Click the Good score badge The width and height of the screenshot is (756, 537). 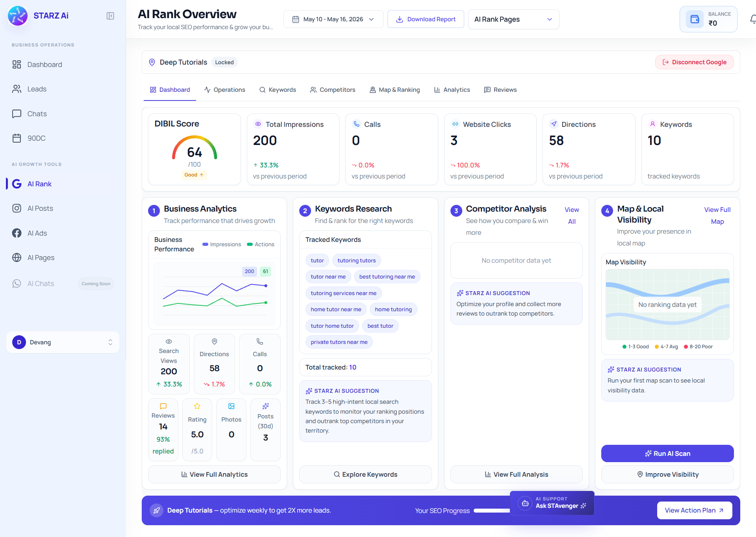194,175
